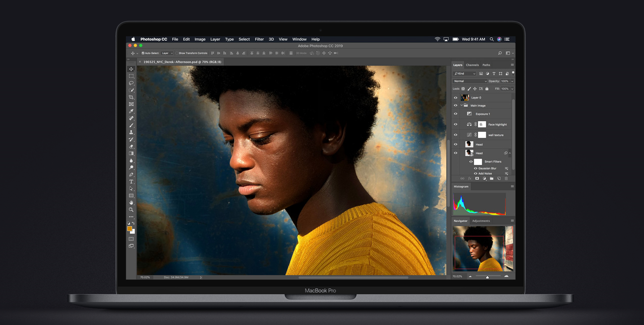Click the Delete layer trash icon
This screenshot has height=325, width=644.
(506, 179)
